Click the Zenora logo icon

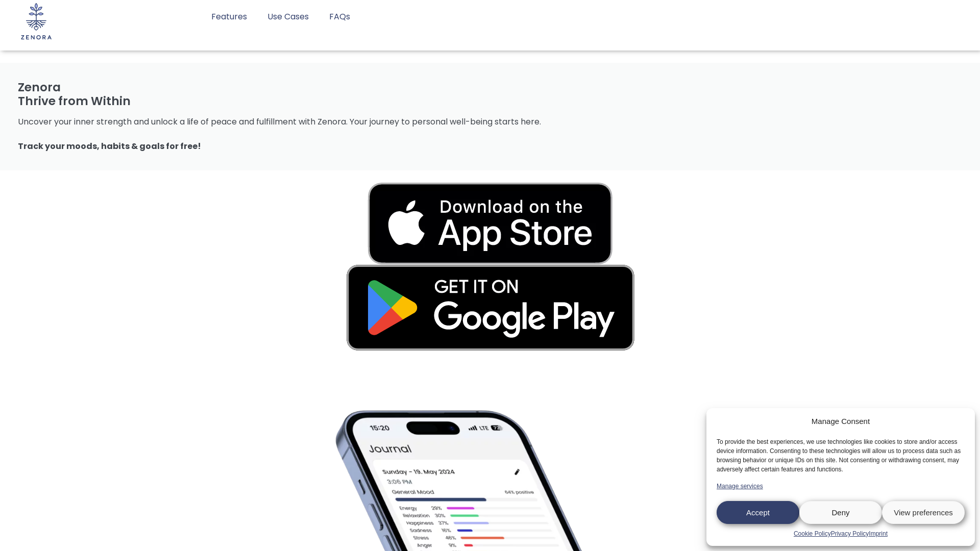pos(36,21)
